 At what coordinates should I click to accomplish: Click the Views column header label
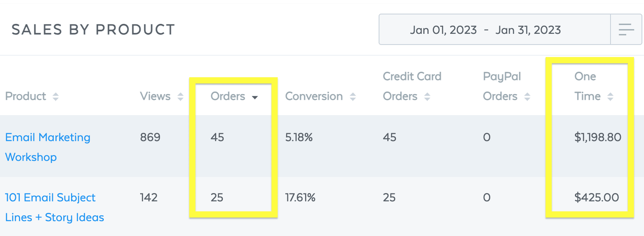pos(155,96)
